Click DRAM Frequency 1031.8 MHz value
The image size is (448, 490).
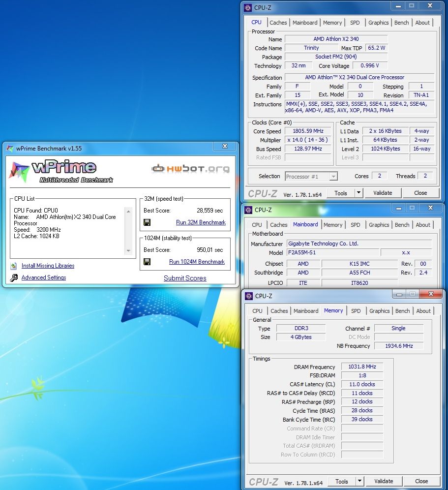[x=362, y=367]
